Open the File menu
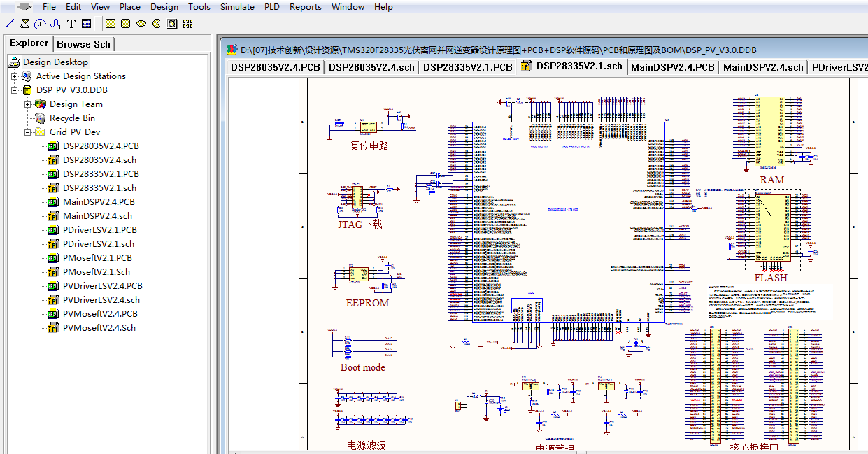This screenshot has height=454, width=868. click(x=49, y=6)
